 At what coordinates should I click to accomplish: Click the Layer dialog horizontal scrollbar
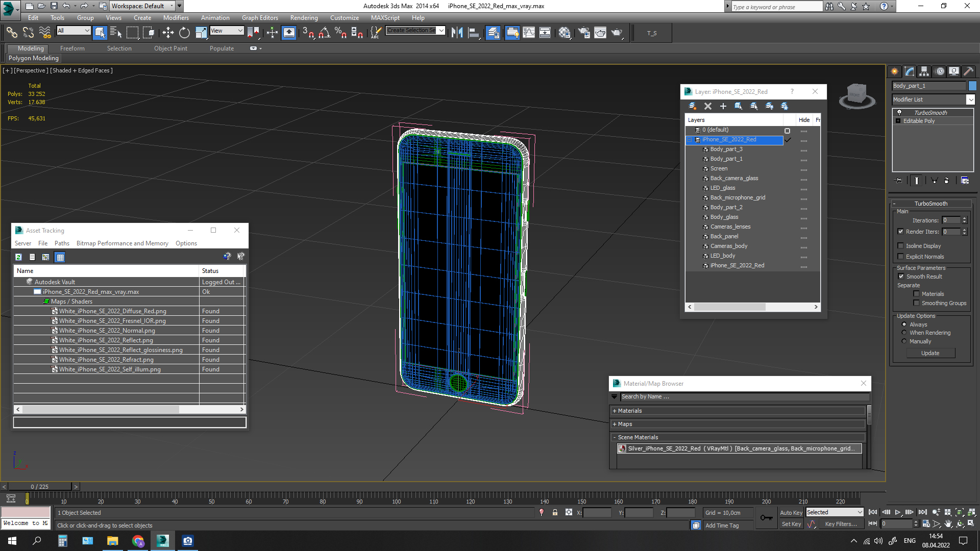coord(729,307)
